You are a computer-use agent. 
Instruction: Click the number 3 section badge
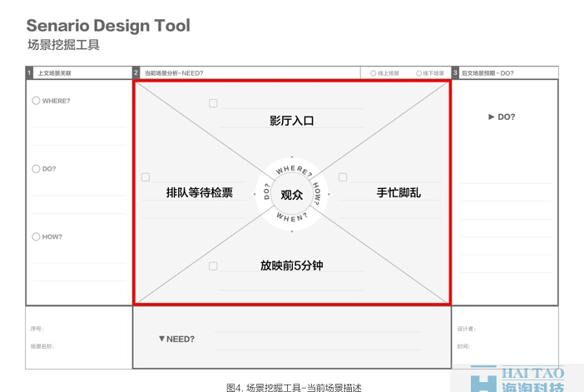[x=455, y=73]
